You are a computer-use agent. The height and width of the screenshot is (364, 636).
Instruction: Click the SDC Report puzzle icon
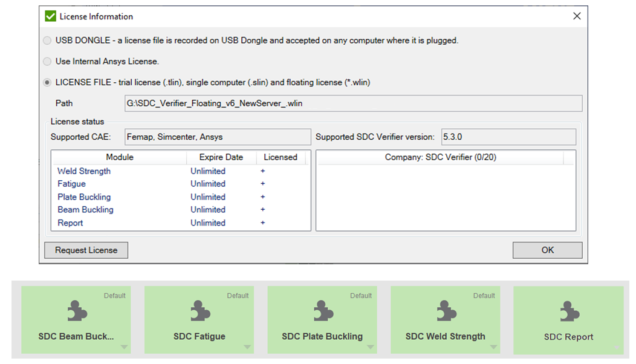click(570, 311)
